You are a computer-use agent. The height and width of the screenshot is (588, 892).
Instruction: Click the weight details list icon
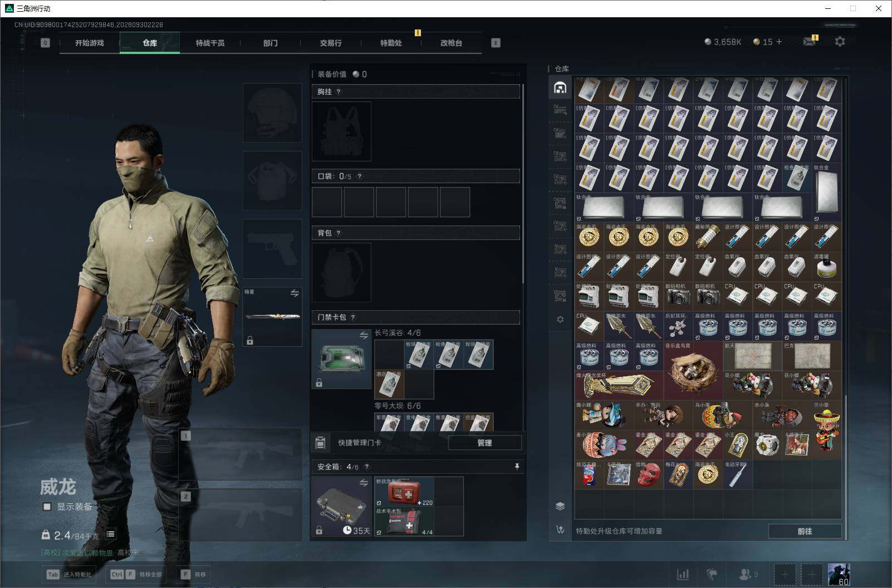(x=111, y=534)
